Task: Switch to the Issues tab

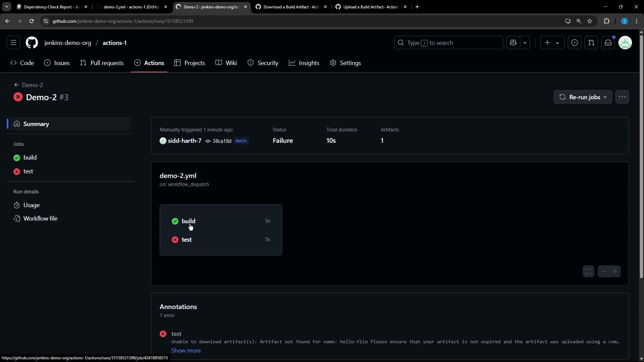Action: 57,63
